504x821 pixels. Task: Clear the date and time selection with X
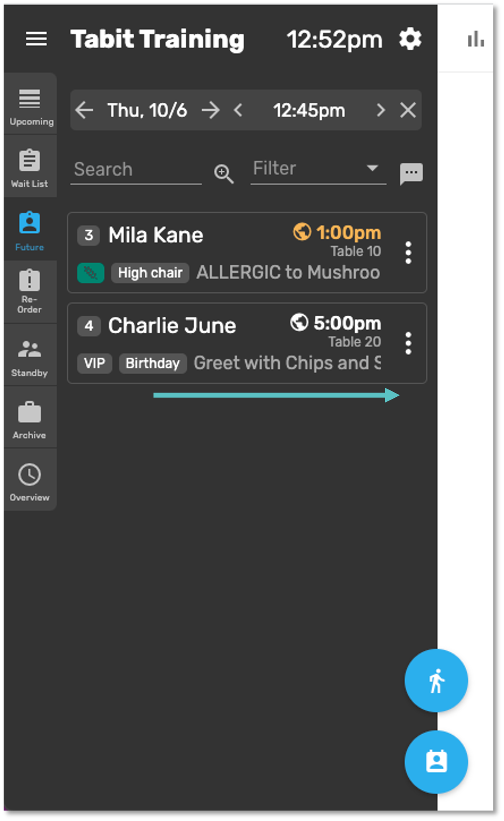pyautogui.click(x=408, y=110)
